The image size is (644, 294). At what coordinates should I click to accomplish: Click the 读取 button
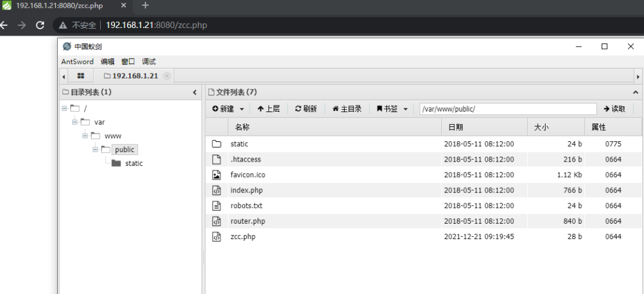point(614,109)
